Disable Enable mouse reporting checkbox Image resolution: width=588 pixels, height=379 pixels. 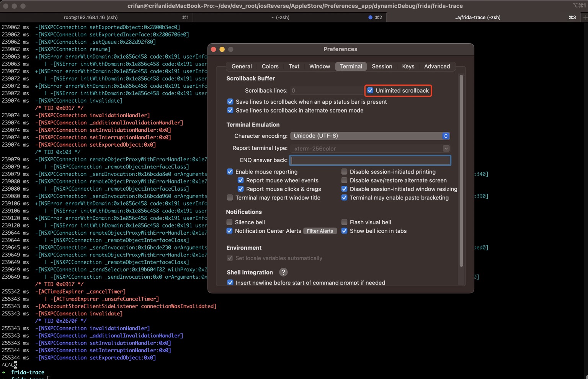click(230, 172)
